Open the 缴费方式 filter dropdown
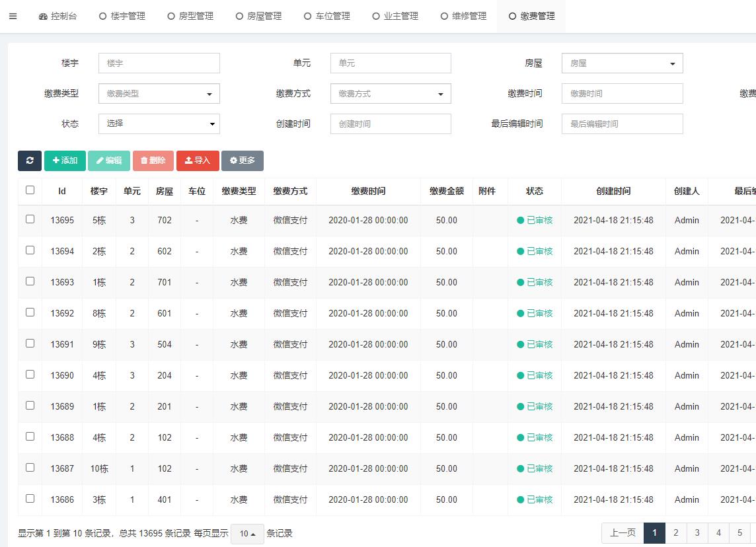 click(391, 94)
